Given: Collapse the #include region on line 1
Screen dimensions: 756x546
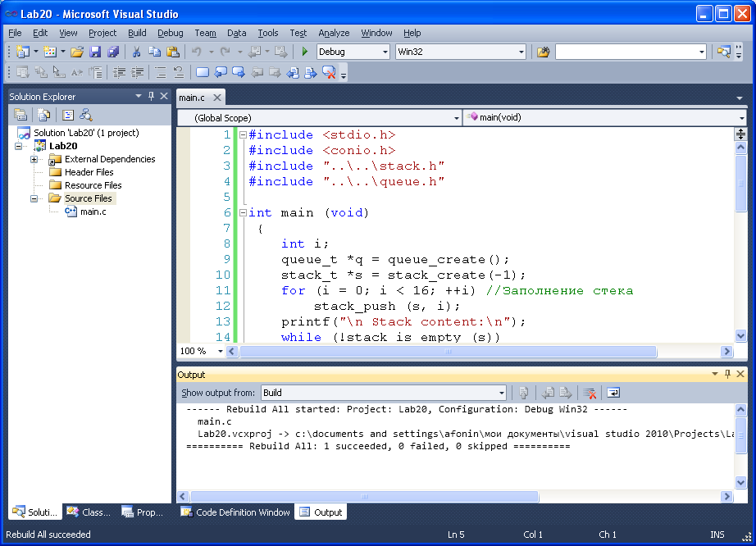Looking at the screenshot, I should pyautogui.click(x=243, y=135).
